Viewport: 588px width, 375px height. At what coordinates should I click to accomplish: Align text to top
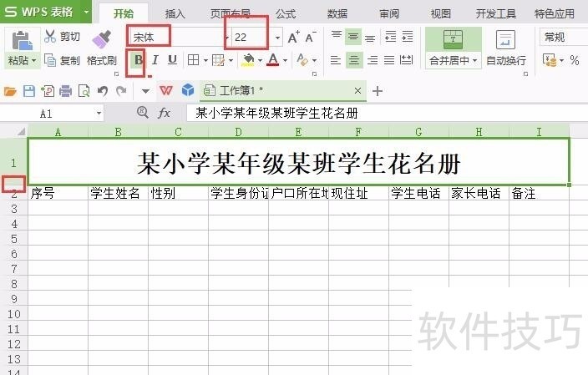click(336, 37)
